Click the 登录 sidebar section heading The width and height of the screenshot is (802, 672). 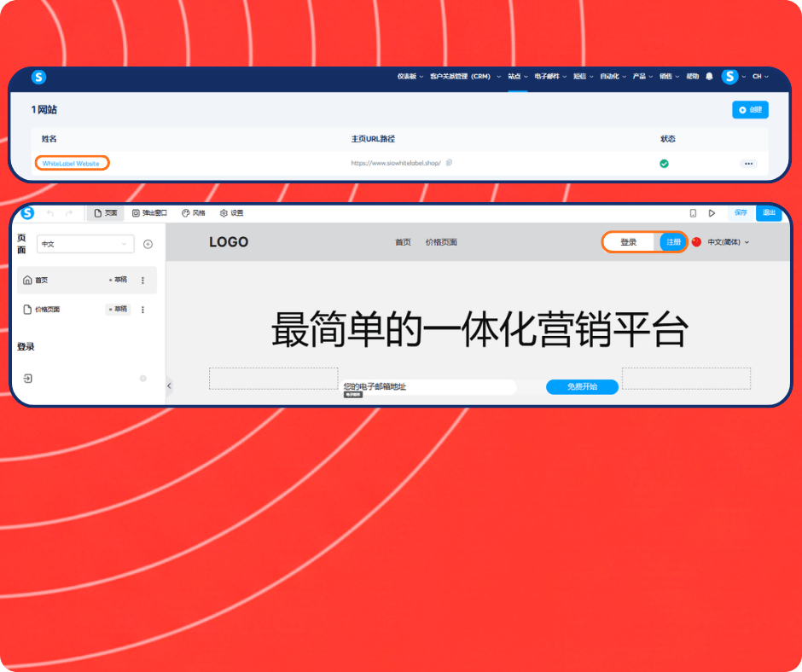(26, 347)
